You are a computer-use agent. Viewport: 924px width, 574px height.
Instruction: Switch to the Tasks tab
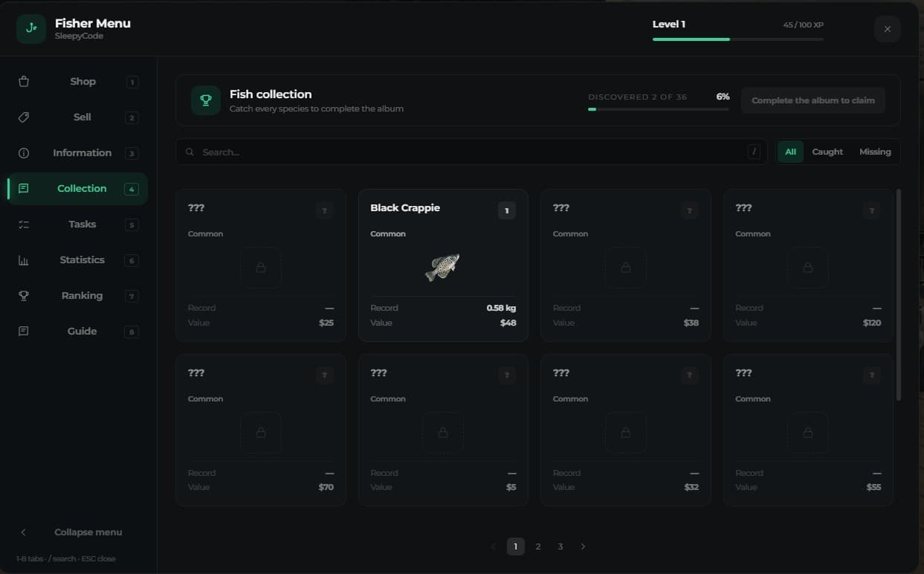click(78, 225)
